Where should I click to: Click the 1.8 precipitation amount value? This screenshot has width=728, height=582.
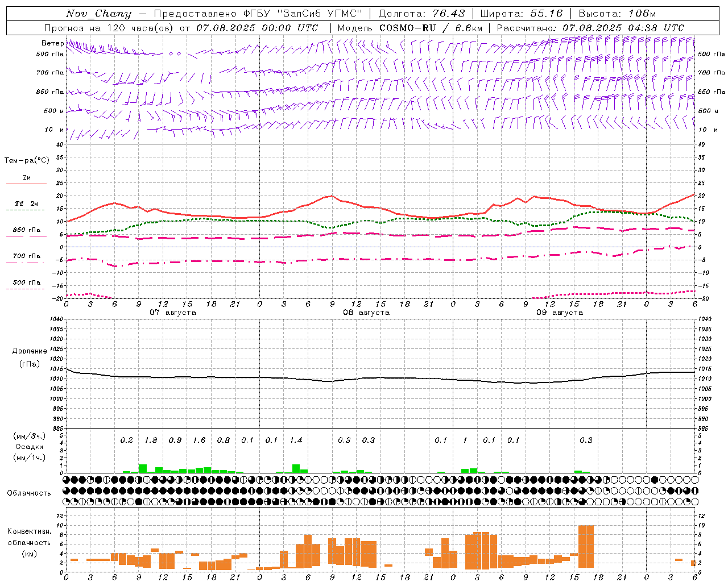(x=151, y=440)
